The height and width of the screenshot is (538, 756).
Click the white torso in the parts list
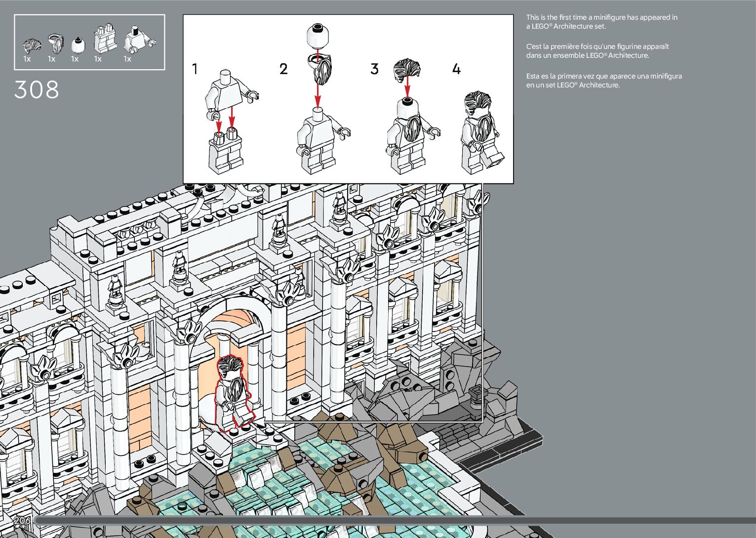139,41
